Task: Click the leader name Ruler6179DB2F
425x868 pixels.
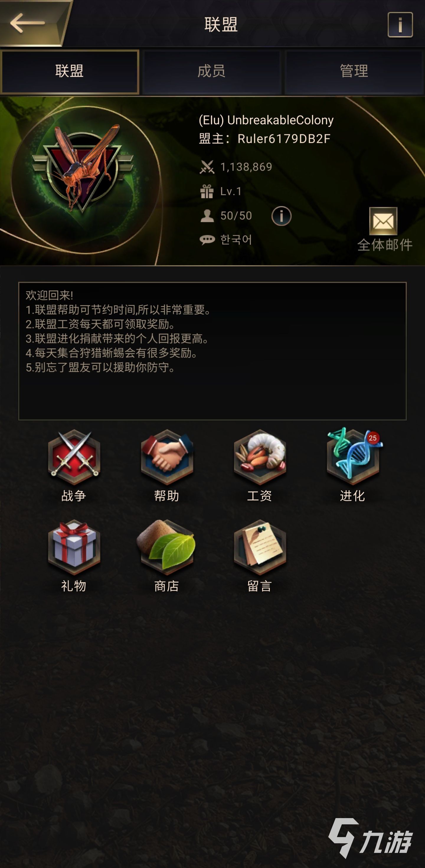Action: tap(284, 139)
